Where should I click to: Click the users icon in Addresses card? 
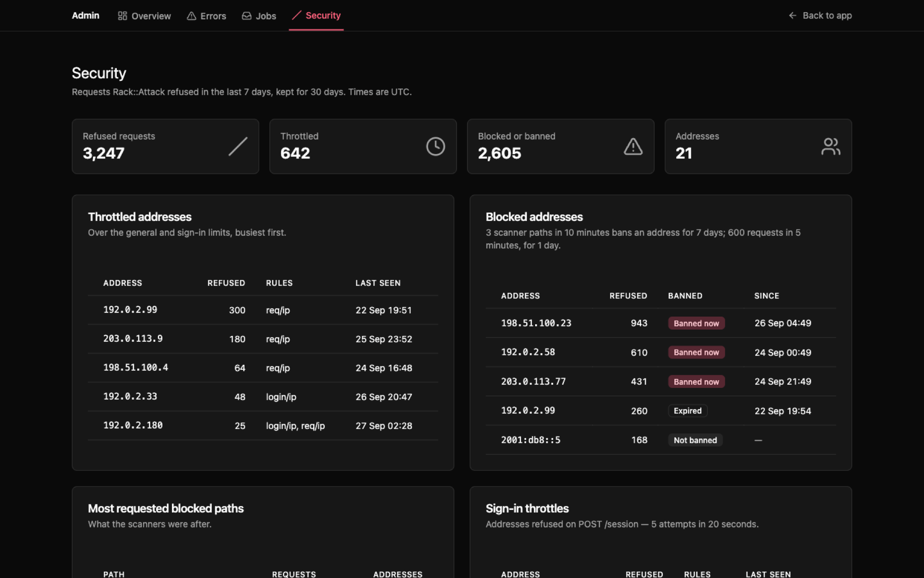coord(831,146)
